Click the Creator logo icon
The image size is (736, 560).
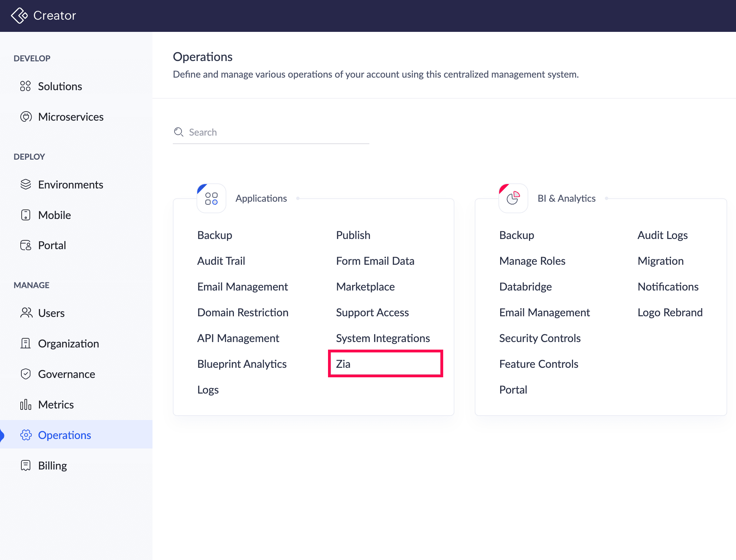point(19,16)
